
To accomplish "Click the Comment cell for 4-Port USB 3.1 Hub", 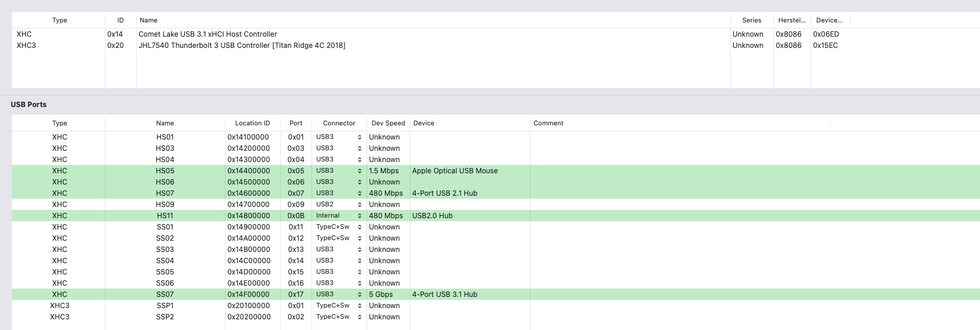I will coord(680,295).
